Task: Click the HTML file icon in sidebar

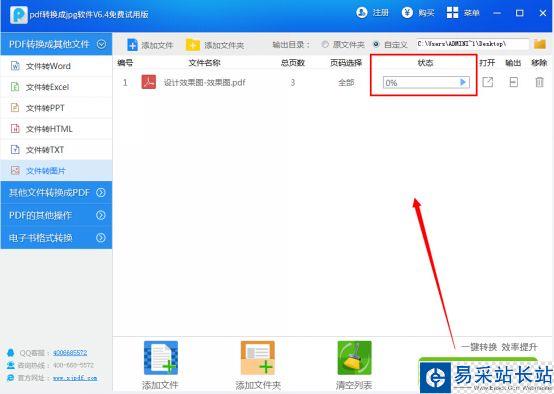Action: point(15,129)
